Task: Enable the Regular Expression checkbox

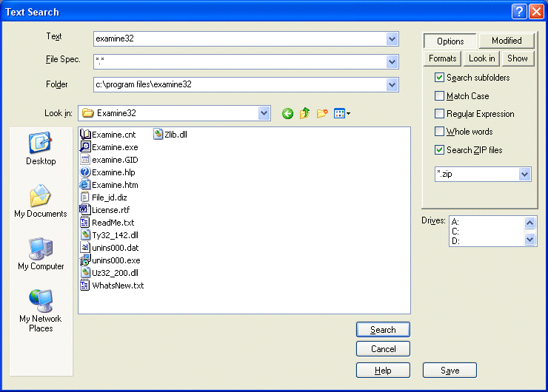Action: click(x=439, y=113)
